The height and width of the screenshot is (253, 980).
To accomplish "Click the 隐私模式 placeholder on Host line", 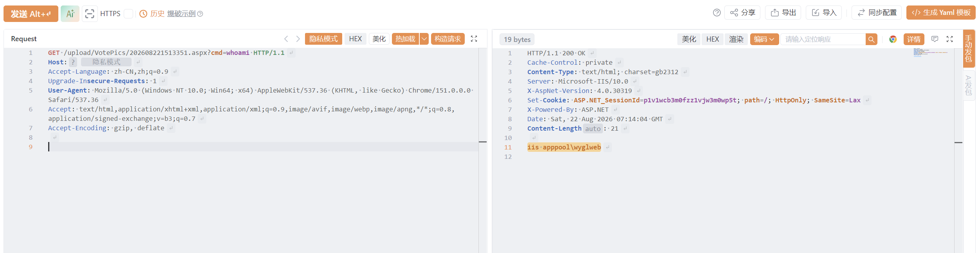I will click(x=106, y=62).
